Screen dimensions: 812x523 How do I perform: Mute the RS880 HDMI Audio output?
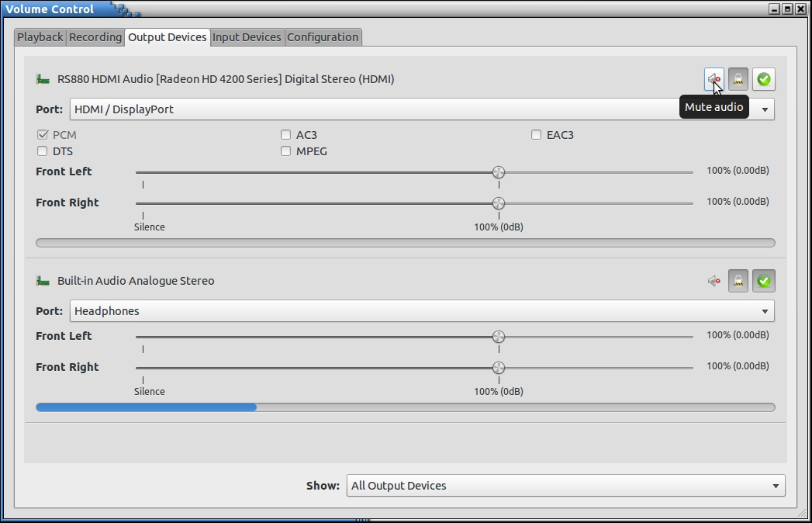coord(714,79)
